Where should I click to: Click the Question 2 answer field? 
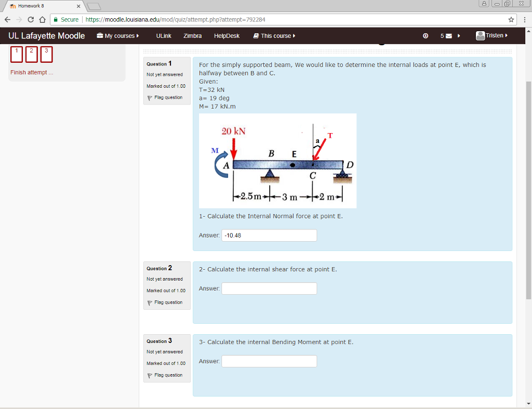tap(269, 288)
